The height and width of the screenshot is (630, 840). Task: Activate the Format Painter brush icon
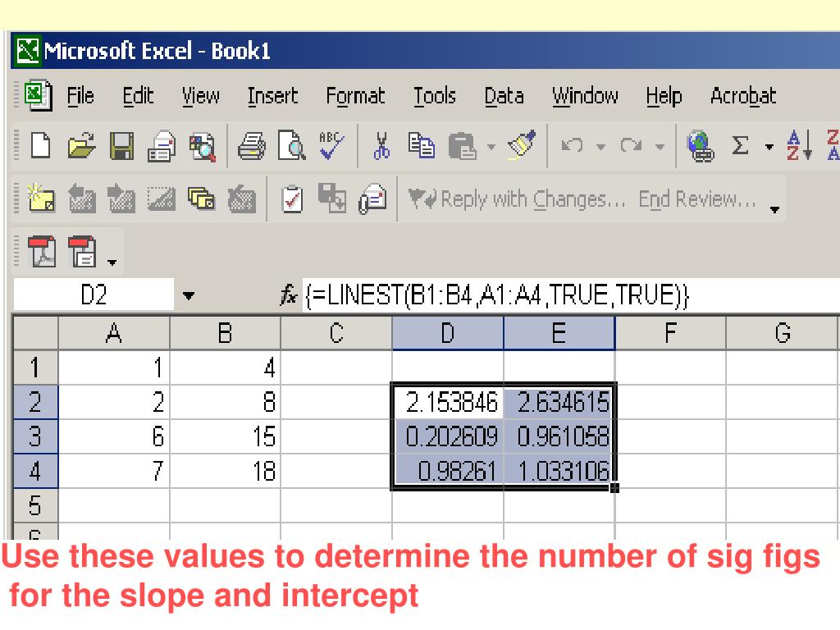(x=522, y=144)
